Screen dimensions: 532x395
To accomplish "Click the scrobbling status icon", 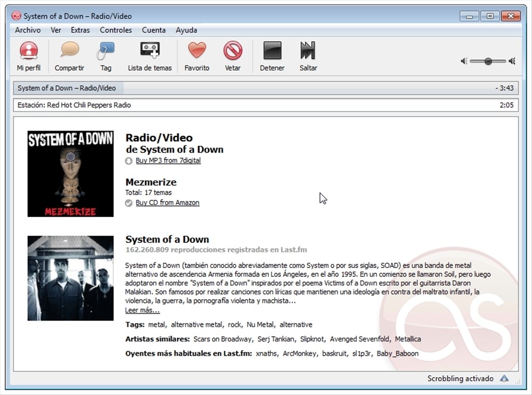I will pos(504,378).
